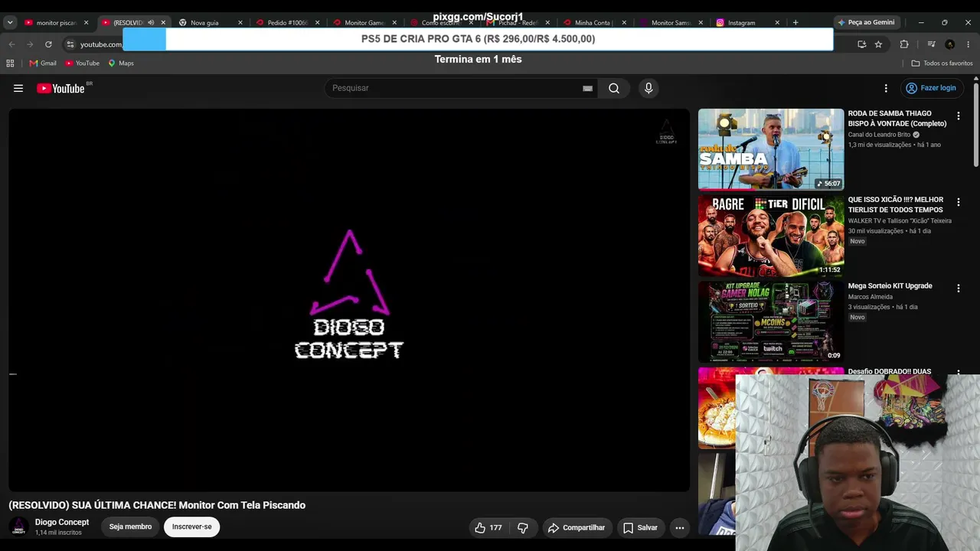The image size is (980, 551).
Task: Dislike the video with thumbs down
Action: [x=523, y=527]
